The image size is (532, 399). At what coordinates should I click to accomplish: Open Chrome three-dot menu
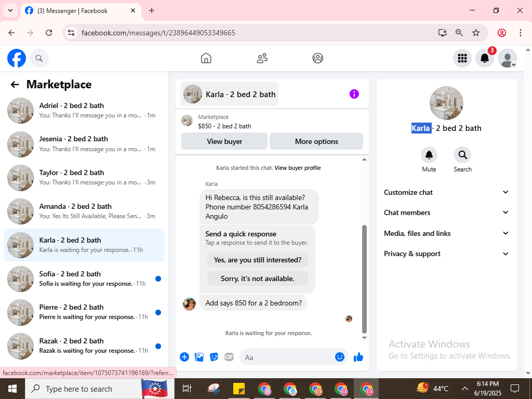tap(520, 33)
